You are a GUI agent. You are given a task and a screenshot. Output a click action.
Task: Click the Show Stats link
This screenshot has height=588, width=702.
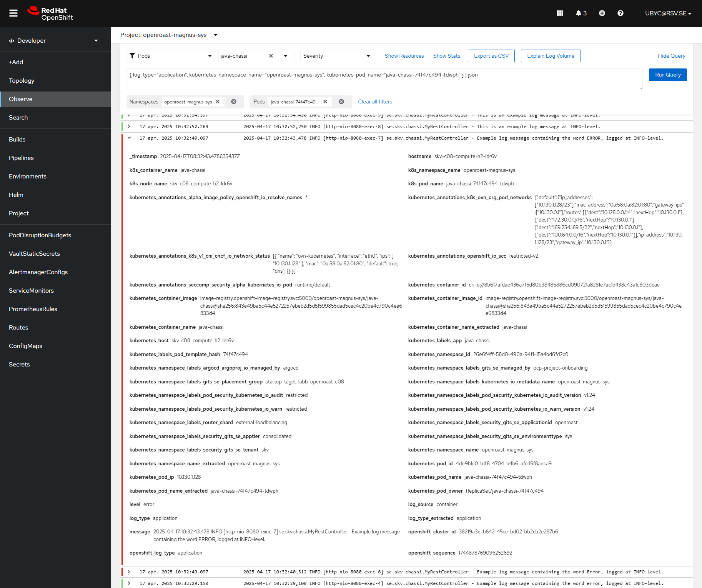[446, 56]
